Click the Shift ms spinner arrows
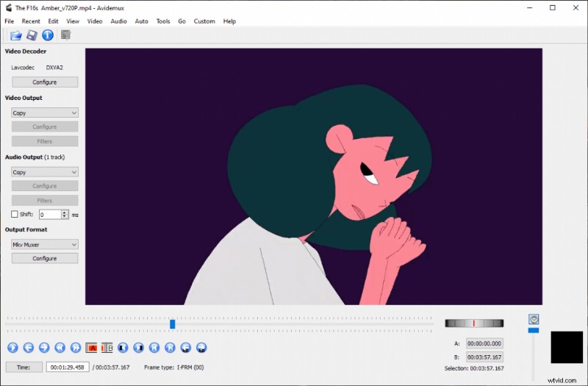This screenshot has height=386, width=588. tap(65, 215)
